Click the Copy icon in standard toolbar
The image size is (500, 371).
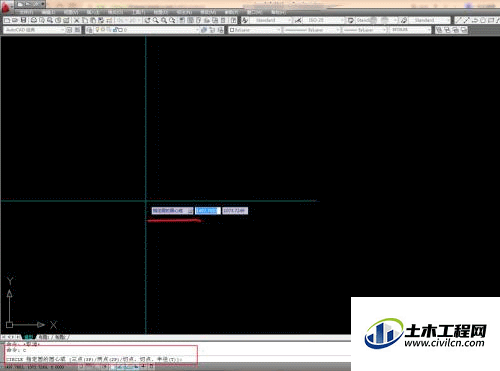tap(85, 20)
